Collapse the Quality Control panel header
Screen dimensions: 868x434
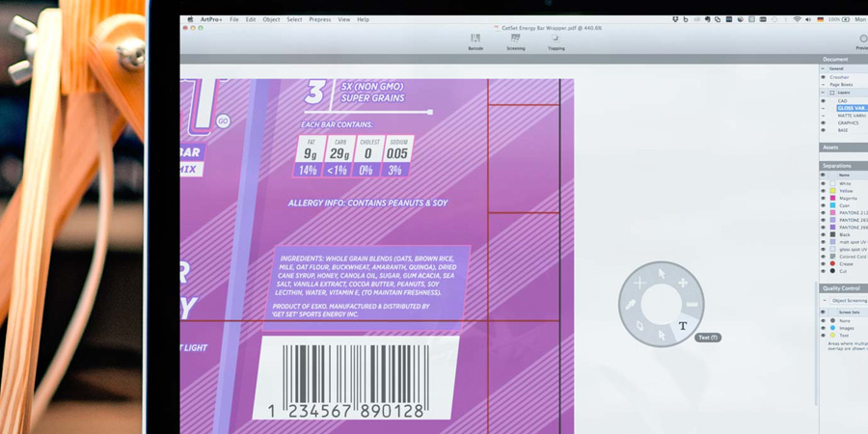coord(844,288)
